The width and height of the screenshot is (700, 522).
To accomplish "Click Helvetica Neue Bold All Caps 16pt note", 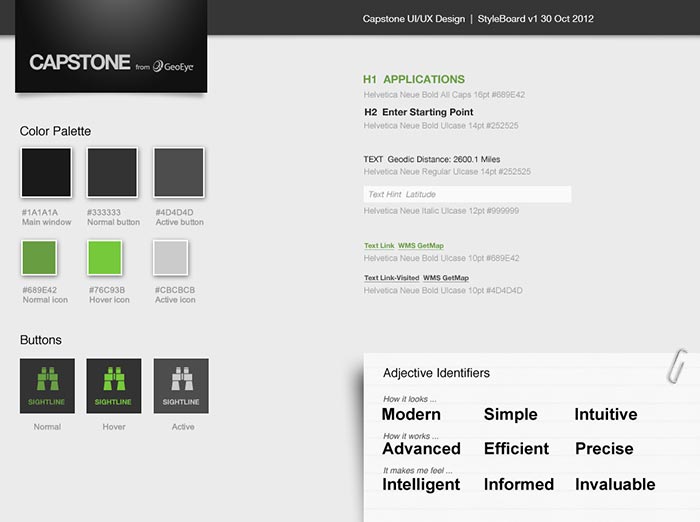I will 444,95.
